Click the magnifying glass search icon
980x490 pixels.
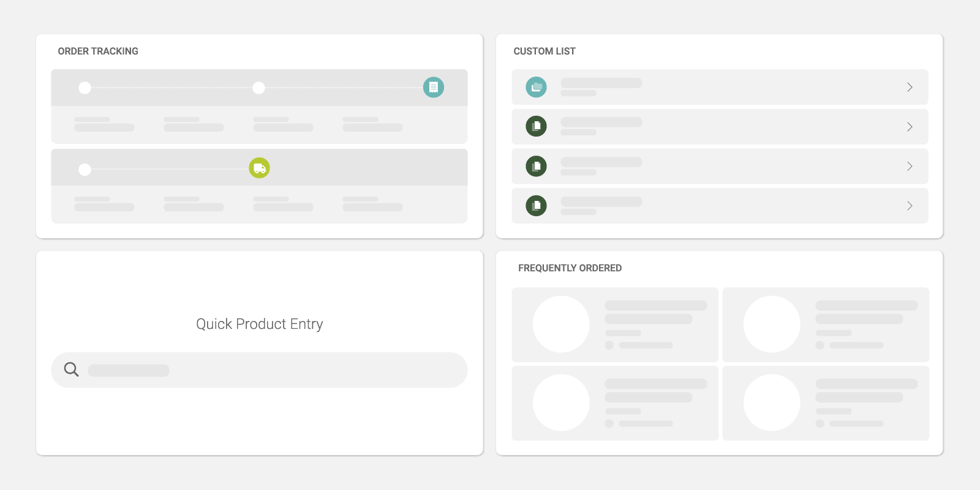[x=72, y=369]
